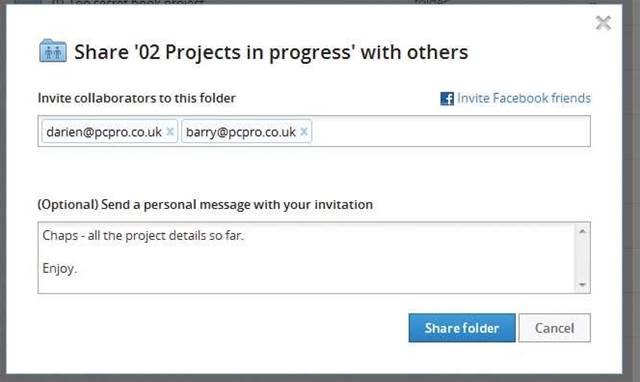Click the 'Invite collaborators to this folder' label

pyautogui.click(x=137, y=98)
